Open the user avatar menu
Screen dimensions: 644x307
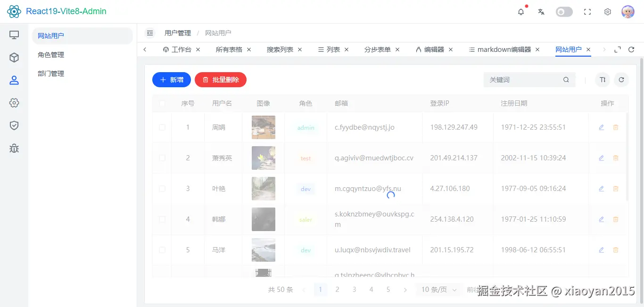point(628,12)
